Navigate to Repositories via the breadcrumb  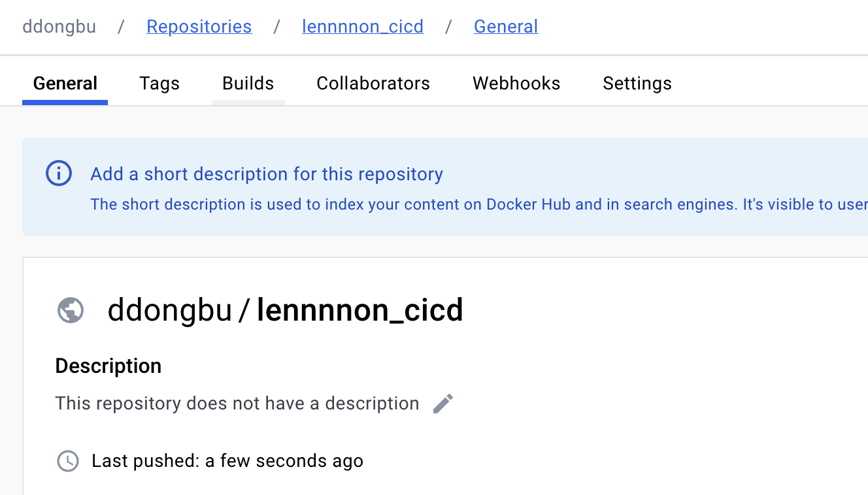pos(199,26)
